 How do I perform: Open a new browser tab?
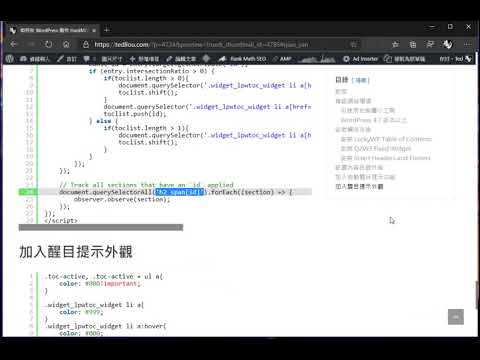coord(107,30)
